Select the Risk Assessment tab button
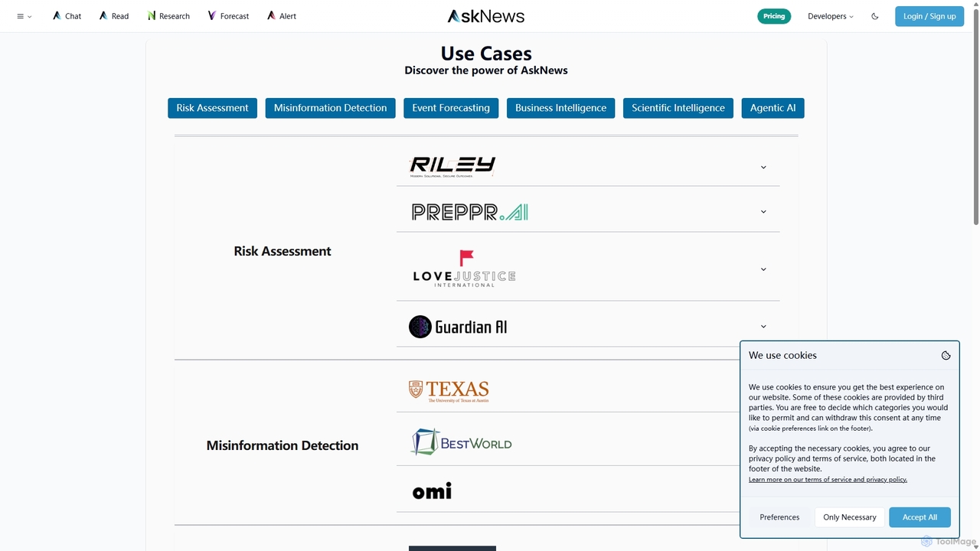Image resolution: width=980 pixels, height=551 pixels. (x=212, y=108)
